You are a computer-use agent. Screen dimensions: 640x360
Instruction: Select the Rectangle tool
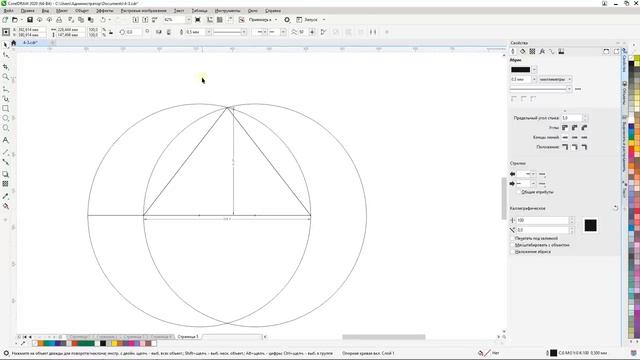6,109
